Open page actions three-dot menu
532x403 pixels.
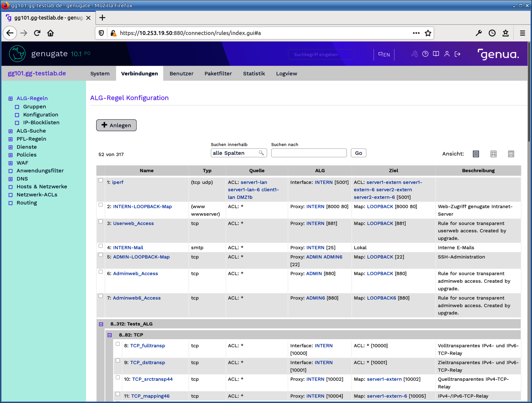coord(416,33)
